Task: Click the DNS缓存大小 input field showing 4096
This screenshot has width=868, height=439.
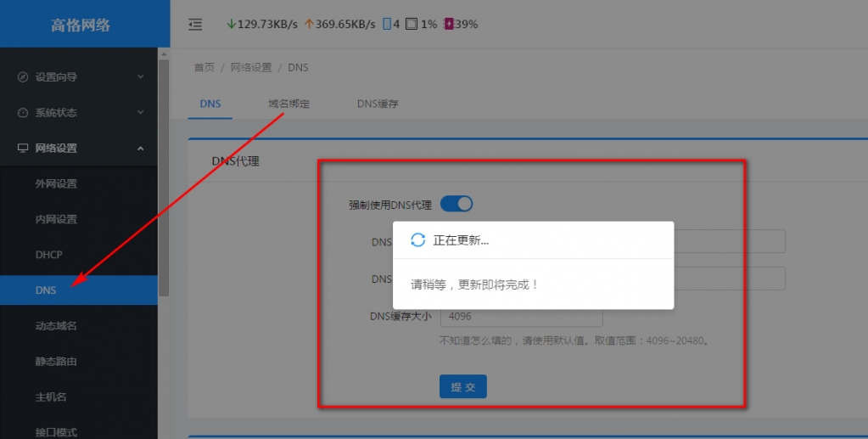Action: [x=521, y=317]
